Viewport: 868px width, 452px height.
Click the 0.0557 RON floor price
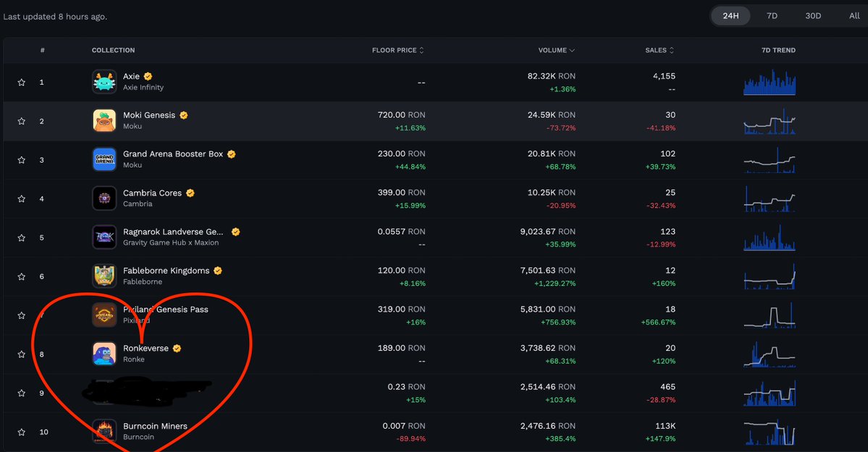(x=401, y=231)
